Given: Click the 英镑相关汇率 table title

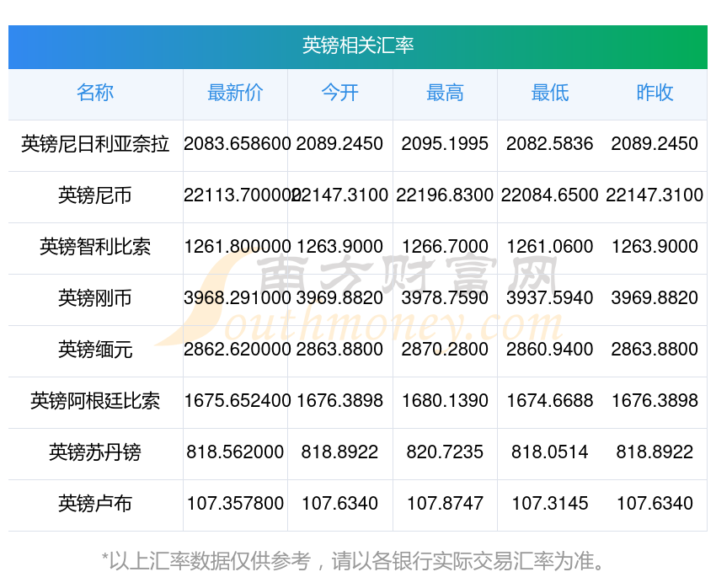Looking at the screenshot, I should coord(357,45).
